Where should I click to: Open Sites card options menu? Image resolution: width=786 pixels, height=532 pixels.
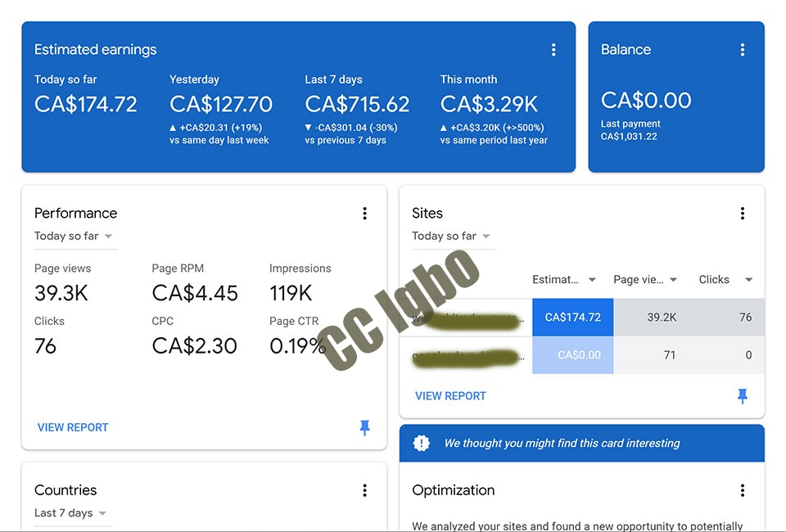click(743, 214)
